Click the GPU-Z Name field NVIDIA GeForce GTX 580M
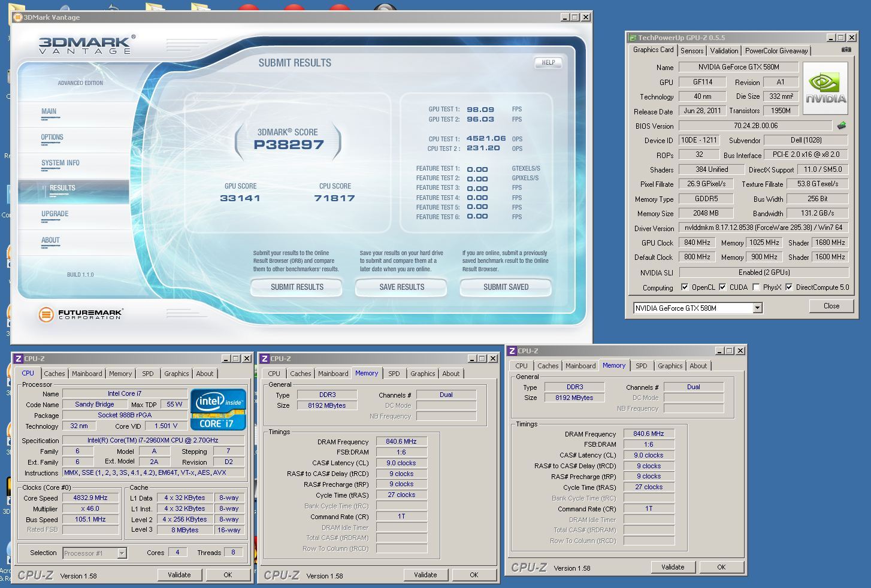This screenshot has width=871, height=588. (x=739, y=67)
